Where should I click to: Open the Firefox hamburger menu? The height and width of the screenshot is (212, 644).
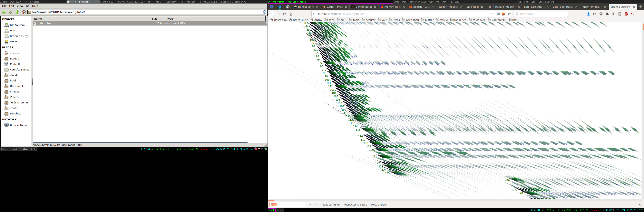[x=640, y=14]
